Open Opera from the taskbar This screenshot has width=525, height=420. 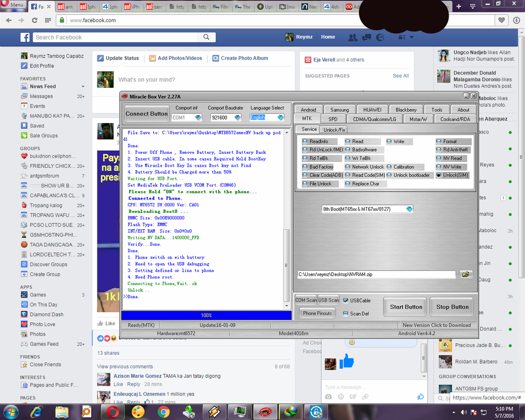112,412
